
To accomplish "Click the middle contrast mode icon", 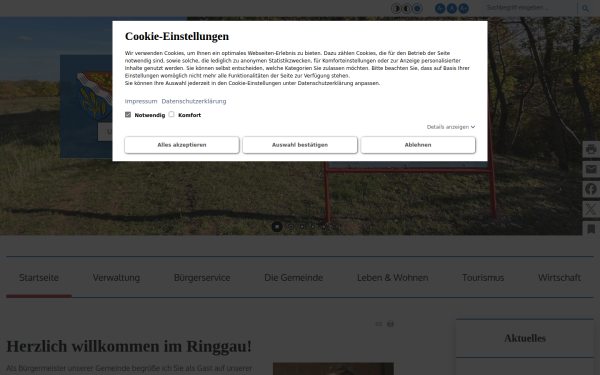I will tap(407, 8).
